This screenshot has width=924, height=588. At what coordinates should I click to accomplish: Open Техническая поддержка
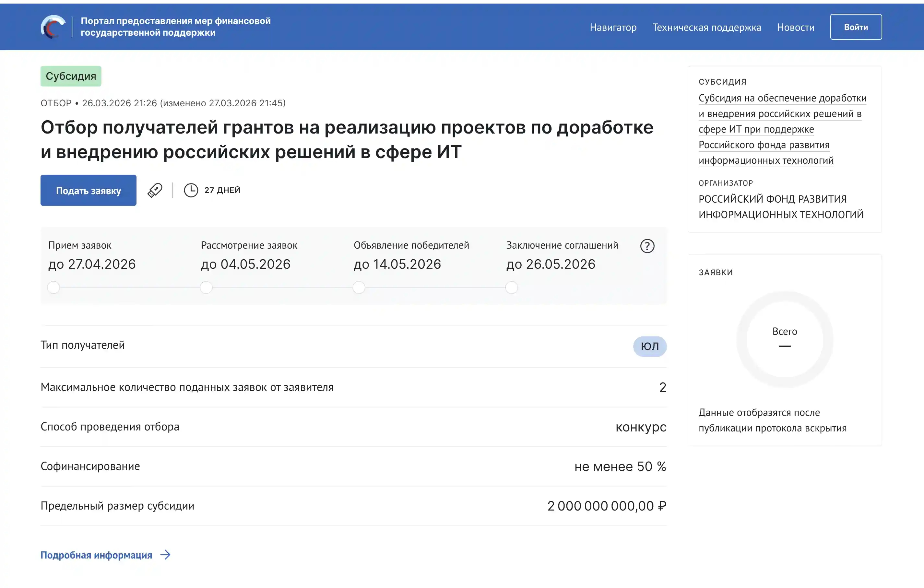click(707, 27)
